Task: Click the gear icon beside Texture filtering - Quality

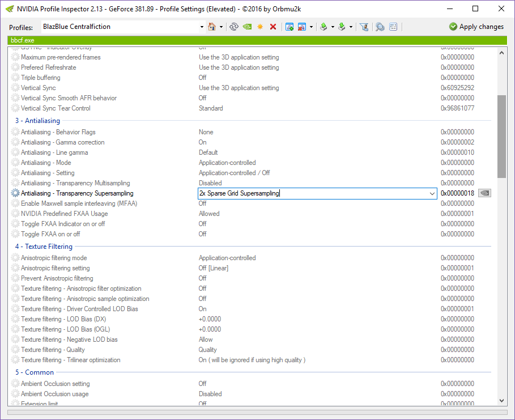Action: point(15,350)
